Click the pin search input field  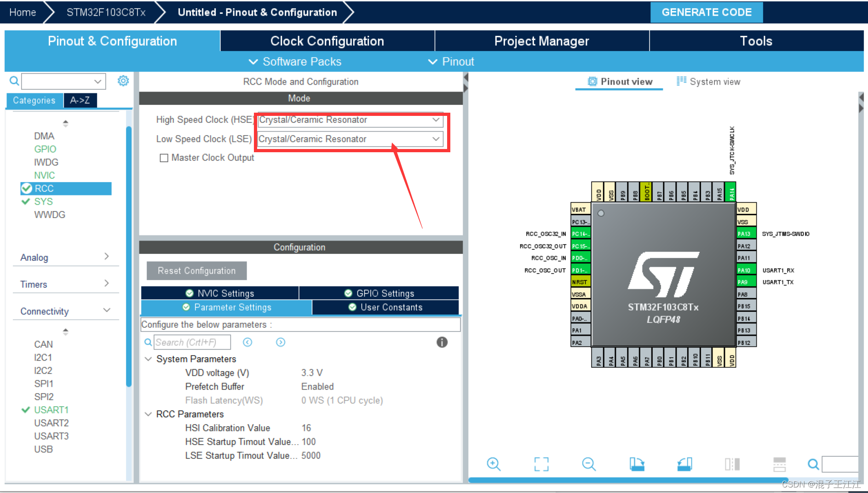click(x=840, y=464)
